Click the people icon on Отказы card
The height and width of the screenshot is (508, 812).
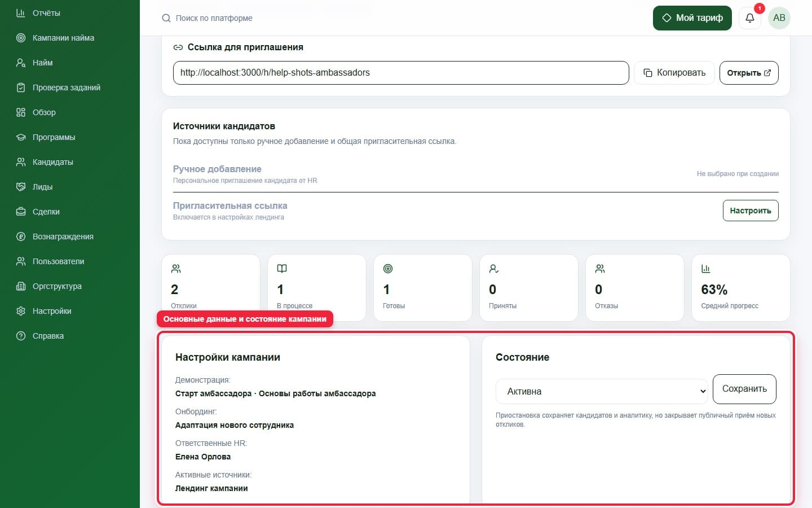(x=600, y=269)
